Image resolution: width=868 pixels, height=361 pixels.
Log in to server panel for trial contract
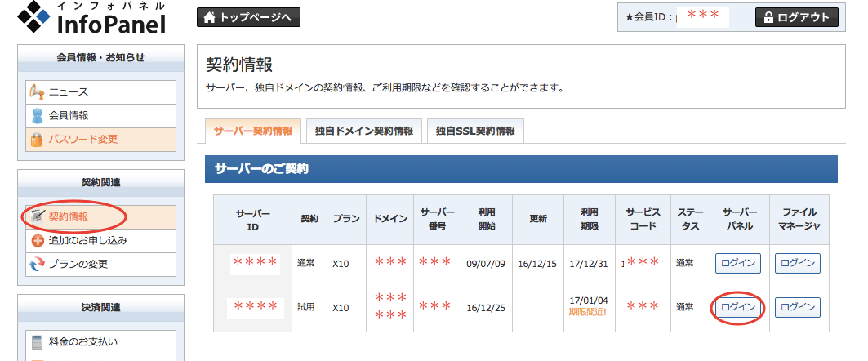[x=738, y=308]
